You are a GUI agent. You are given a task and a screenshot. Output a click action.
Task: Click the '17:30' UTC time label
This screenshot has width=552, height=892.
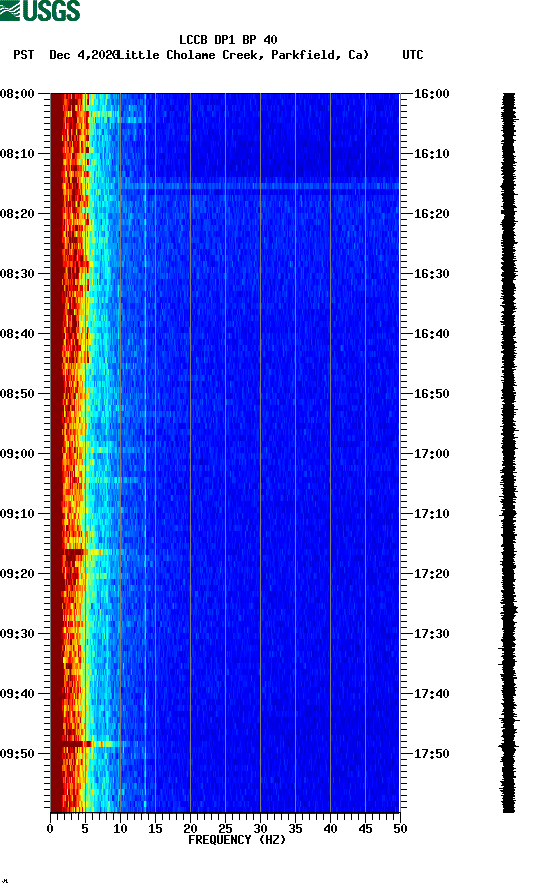pos(431,634)
